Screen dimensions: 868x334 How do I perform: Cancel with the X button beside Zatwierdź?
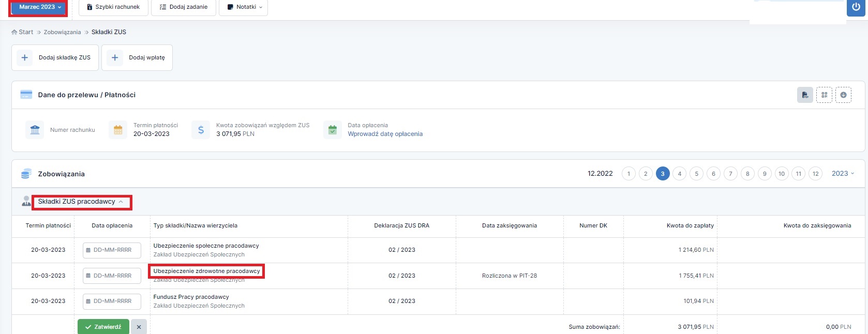pos(139,327)
